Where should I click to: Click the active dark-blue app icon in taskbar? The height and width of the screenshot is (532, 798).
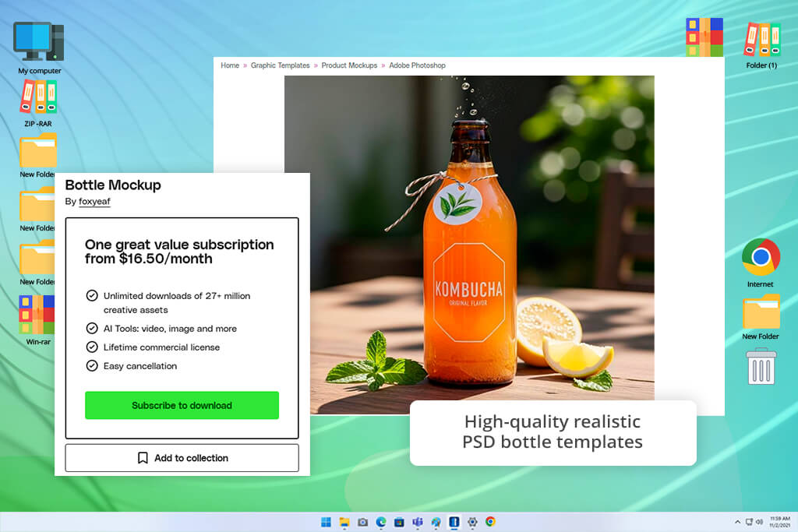point(454,522)
